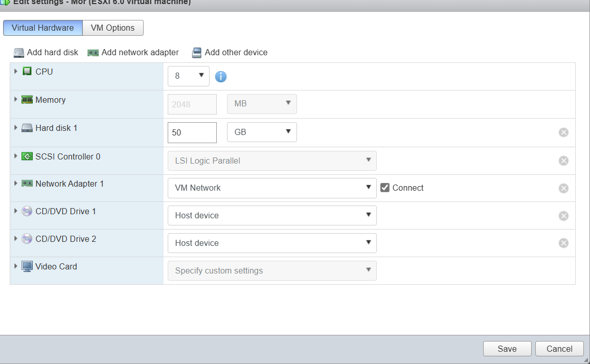590x364 pixels.
Task: Open the Specify custom settings dropdown
Action: 272,270
